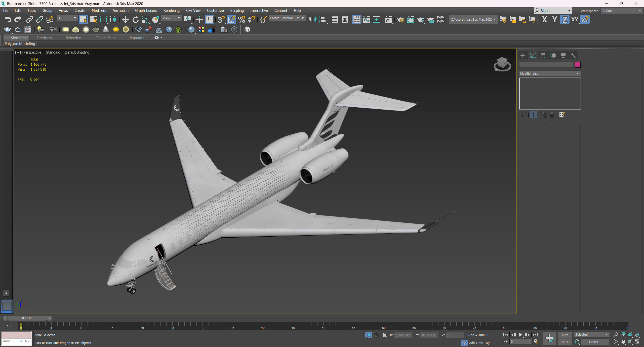Open the key Filters... button
644x347 pixels.
(x=595, y=342)
